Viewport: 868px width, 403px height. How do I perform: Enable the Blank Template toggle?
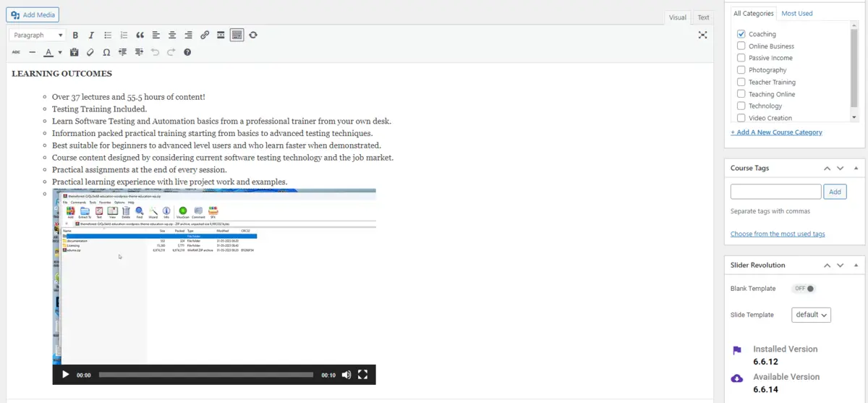click(x=804, y=289)
